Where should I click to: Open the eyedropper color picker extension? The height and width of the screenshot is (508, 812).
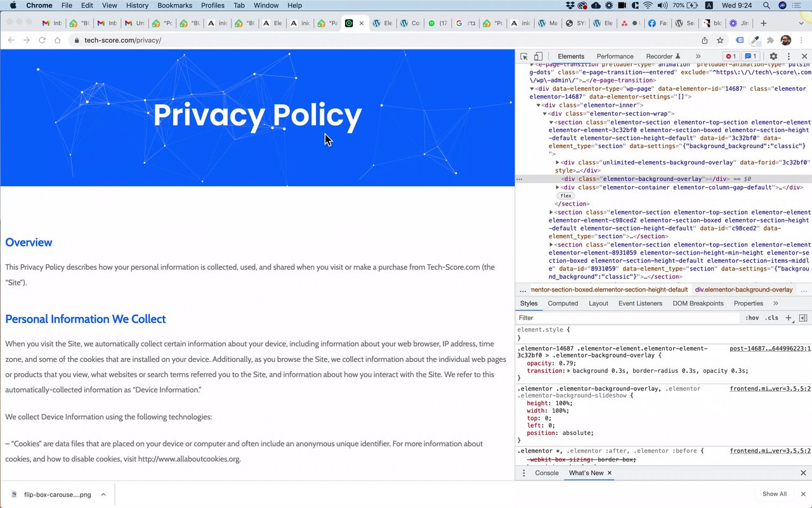pos(755,40)
